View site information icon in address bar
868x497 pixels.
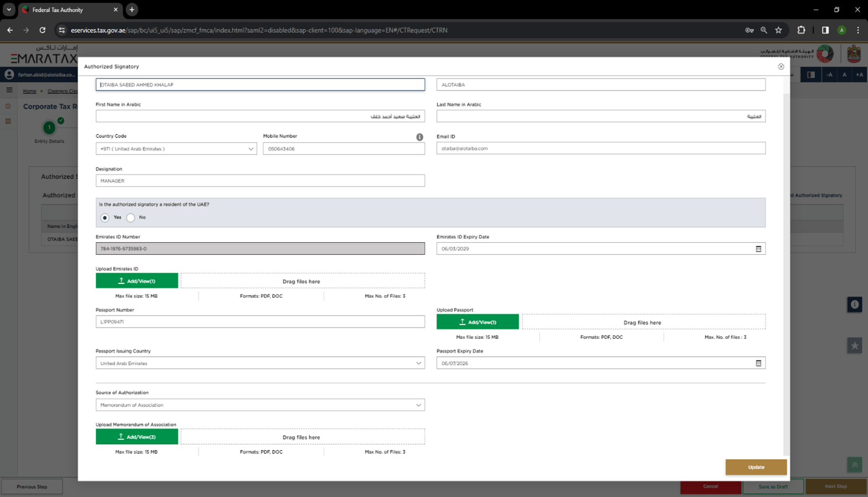pyautogui.click(x=62, y=30)
